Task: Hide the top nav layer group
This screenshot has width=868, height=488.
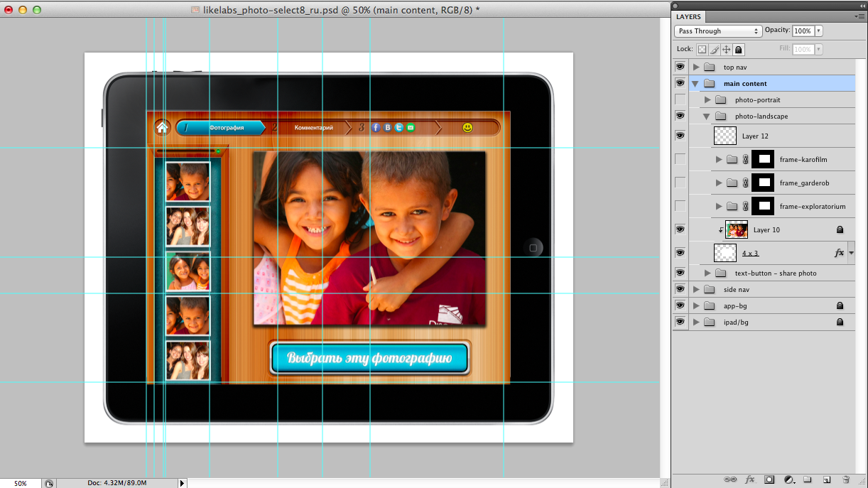Action: coord(680,67)
